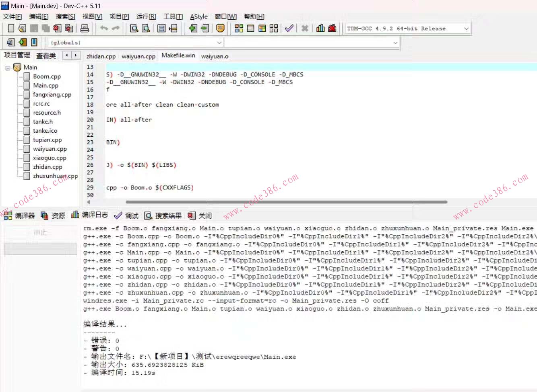The height and width of the screenshot is (392, 537).
Task: Click the Add to Project icon
Action: [x=193, y=28]
